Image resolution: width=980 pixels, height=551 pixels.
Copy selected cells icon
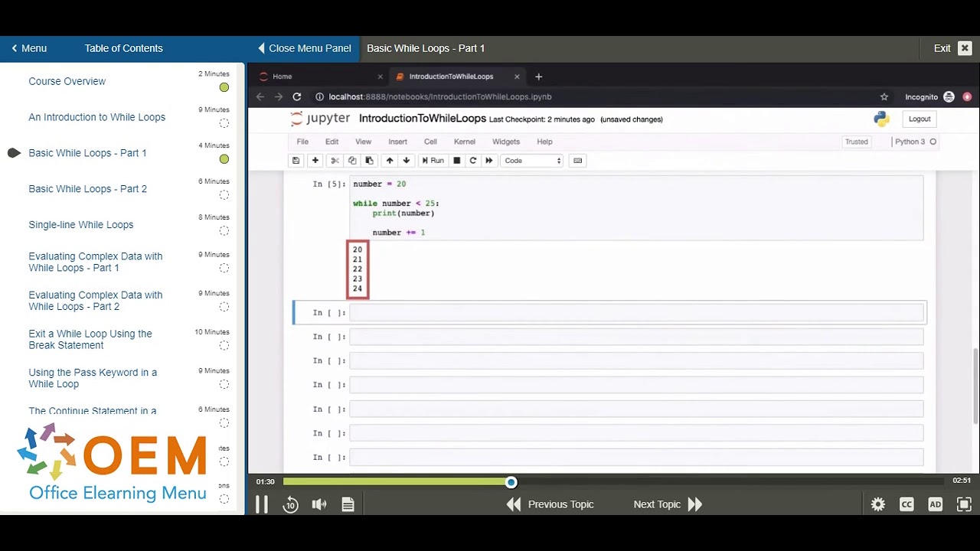352,161
